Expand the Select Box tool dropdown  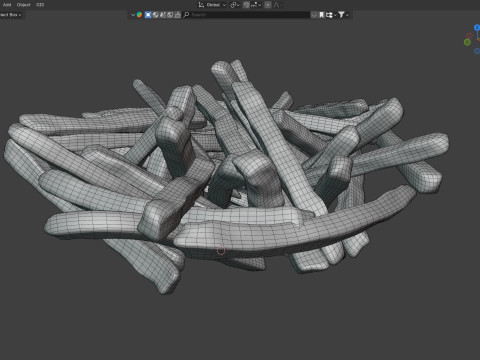point(11,15)
